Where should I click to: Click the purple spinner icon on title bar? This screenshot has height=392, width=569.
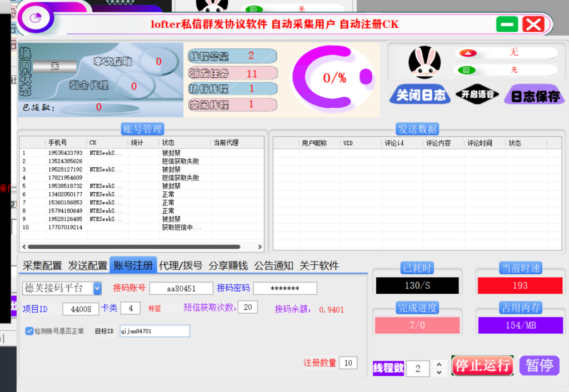click(34, 18)
